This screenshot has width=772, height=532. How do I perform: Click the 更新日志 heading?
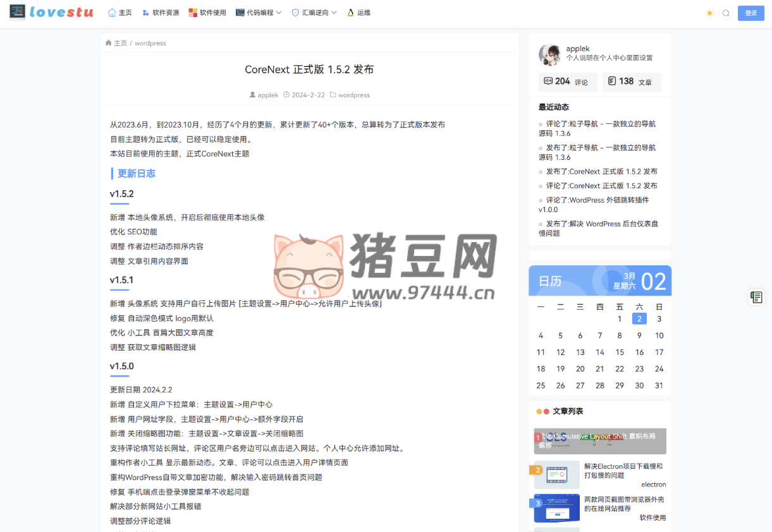(x=137, y=173)
